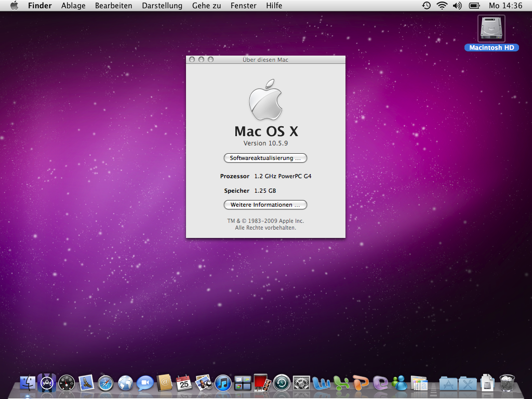The image size is (532, 399).
Task: Zoom the Über diesen Mac window
Action: pyautogui.click(x=211, y=59)
